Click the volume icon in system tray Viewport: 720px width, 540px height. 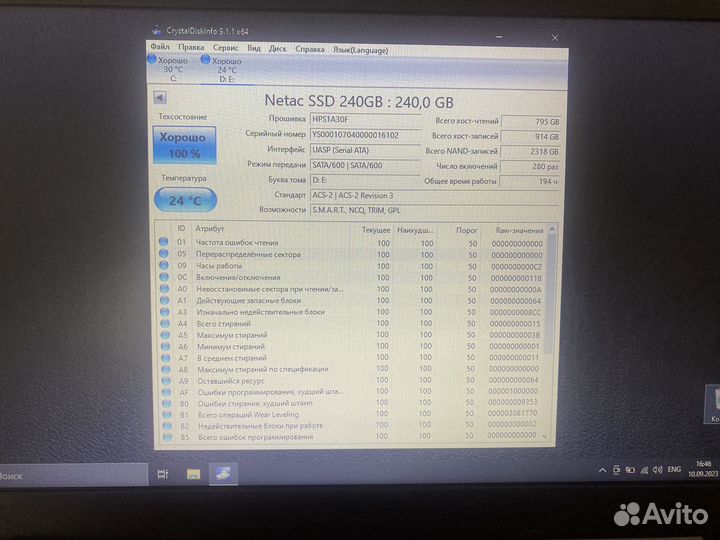(658, 469)
